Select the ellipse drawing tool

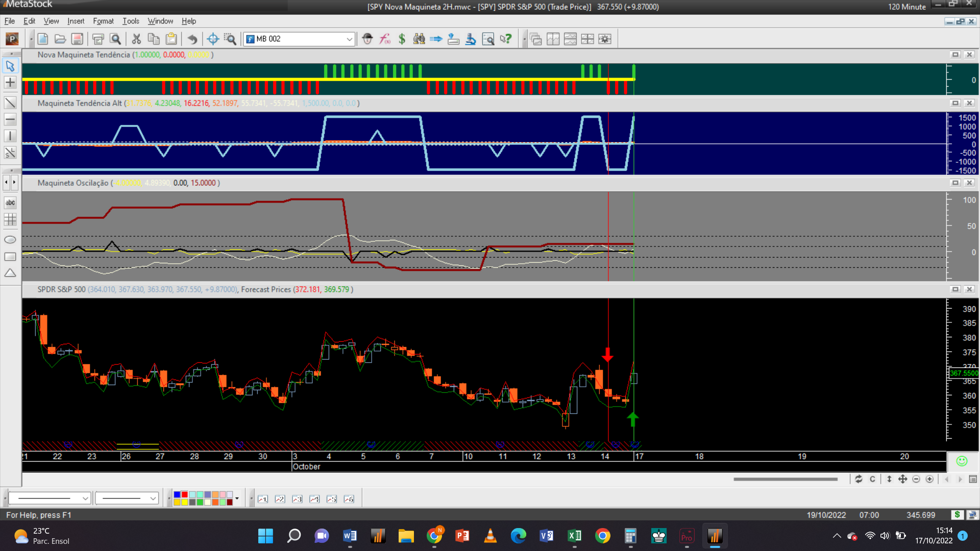pos(10,240)
